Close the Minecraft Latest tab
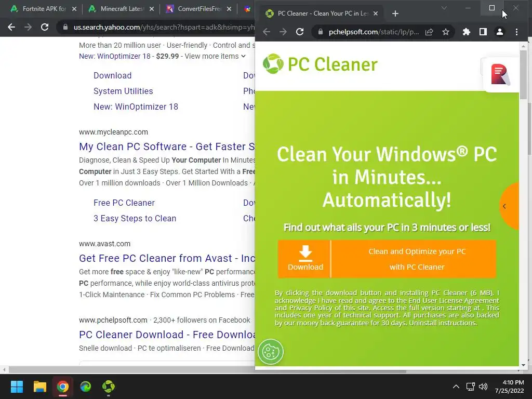532x399 pixels. coord(152,9)
